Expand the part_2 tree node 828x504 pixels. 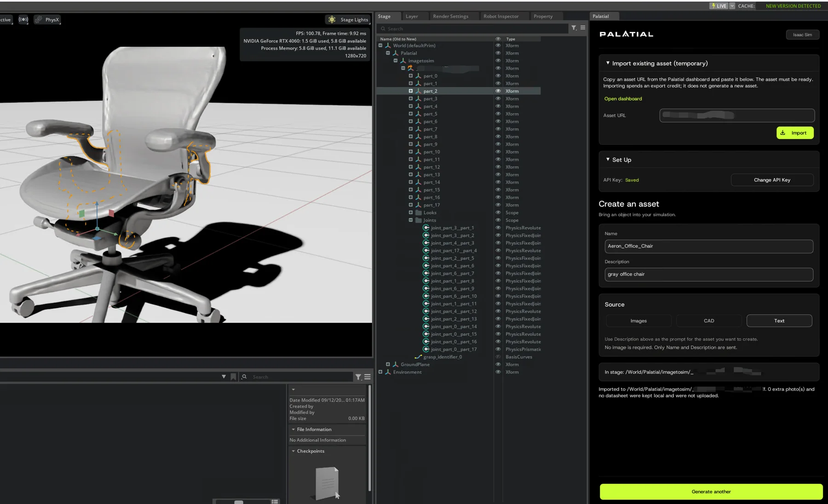point(411,91)
